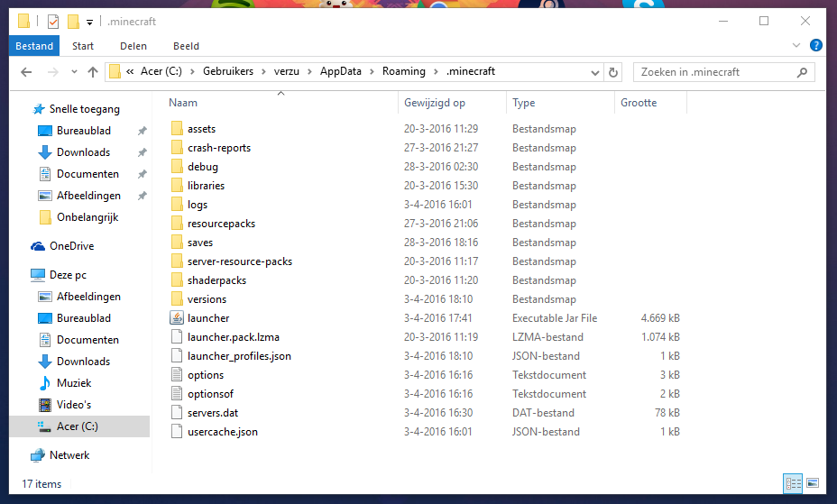
Task: Select the launcher_profiles.json file name
Action: click(x=239, y=356)
